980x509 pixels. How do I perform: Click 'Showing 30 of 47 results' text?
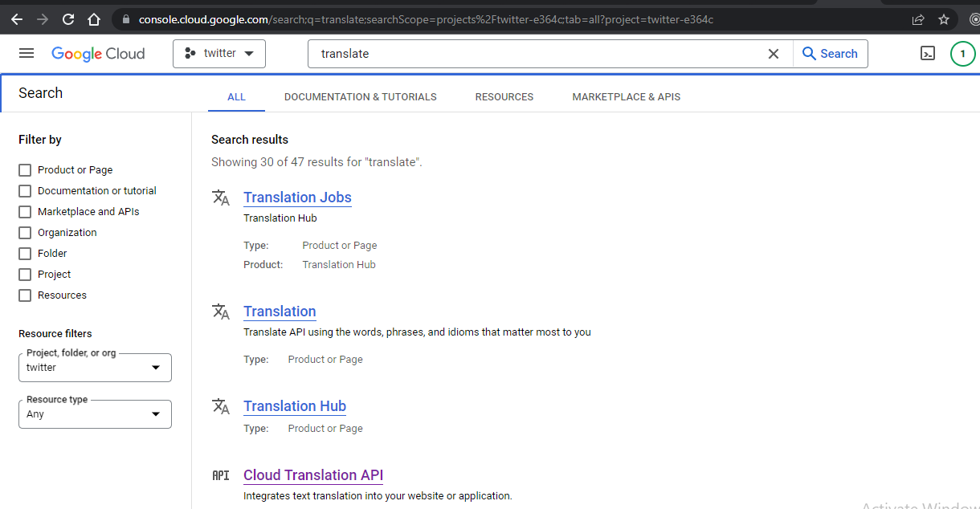coord(316,162)
